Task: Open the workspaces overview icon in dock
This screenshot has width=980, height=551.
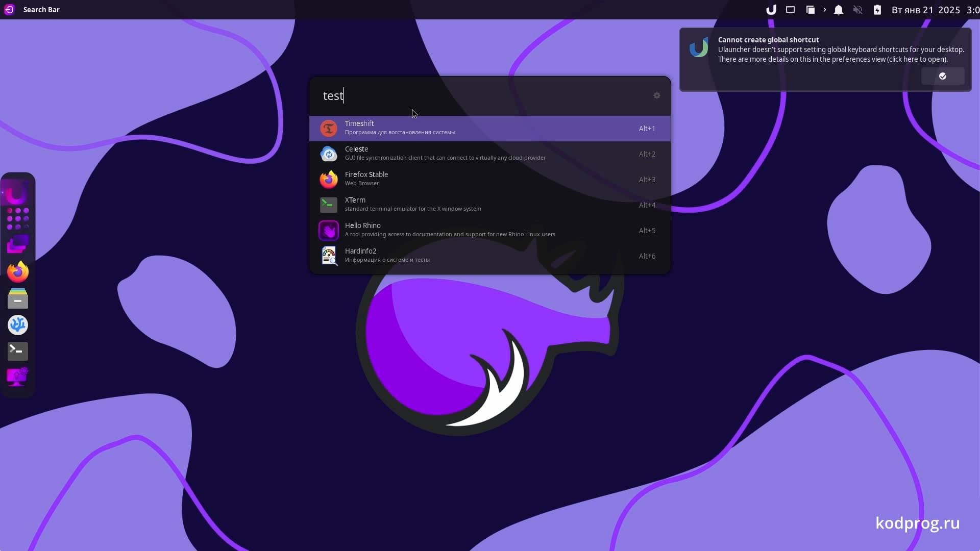Action: point(18,244)
